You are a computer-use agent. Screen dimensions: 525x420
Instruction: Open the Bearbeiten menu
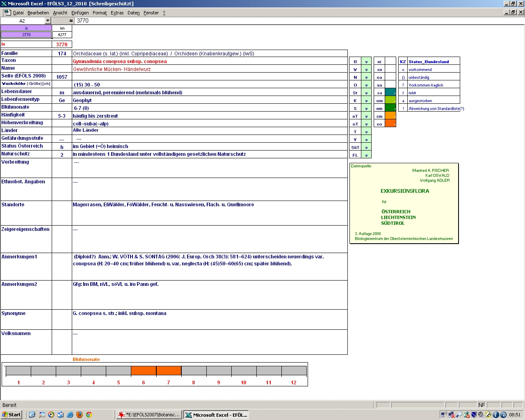pos(38,13)
